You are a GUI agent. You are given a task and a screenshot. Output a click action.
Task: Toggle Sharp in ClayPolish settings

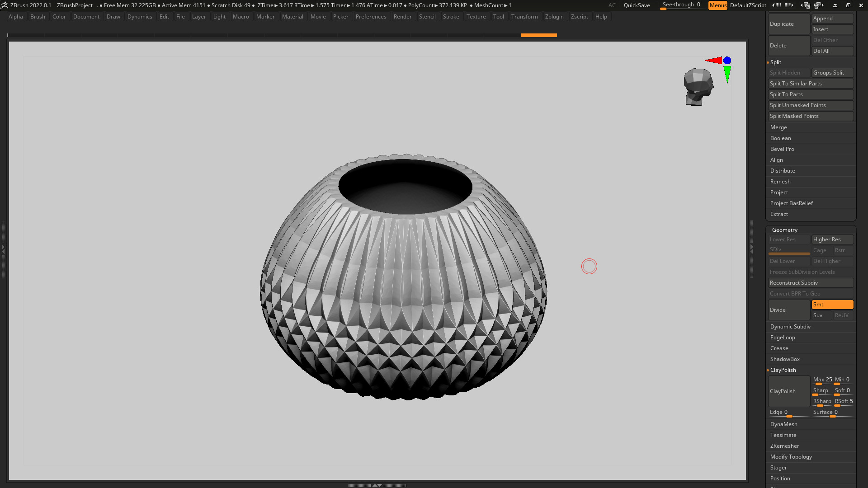pos(821,391)
